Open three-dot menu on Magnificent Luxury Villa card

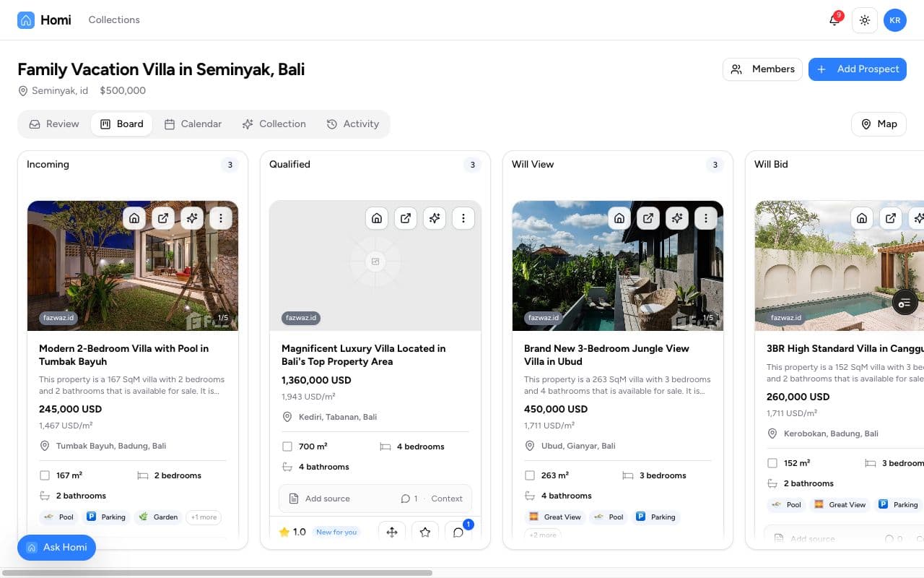point(463,218)
